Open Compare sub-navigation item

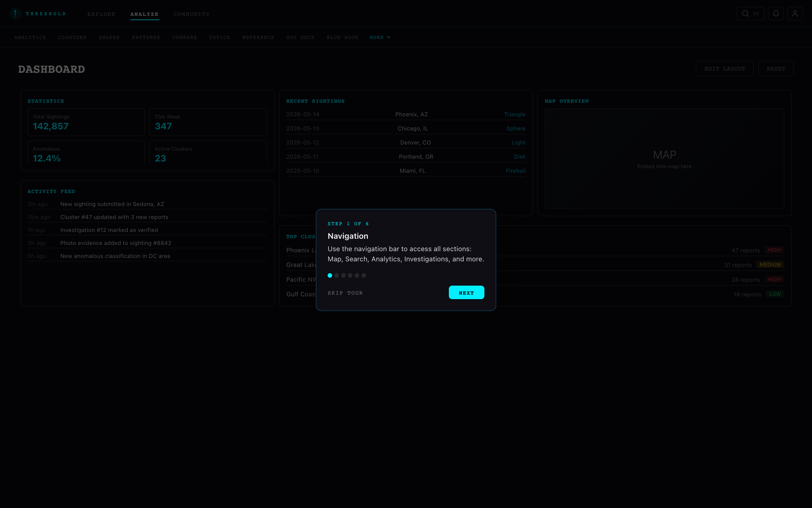click(185, 37)
